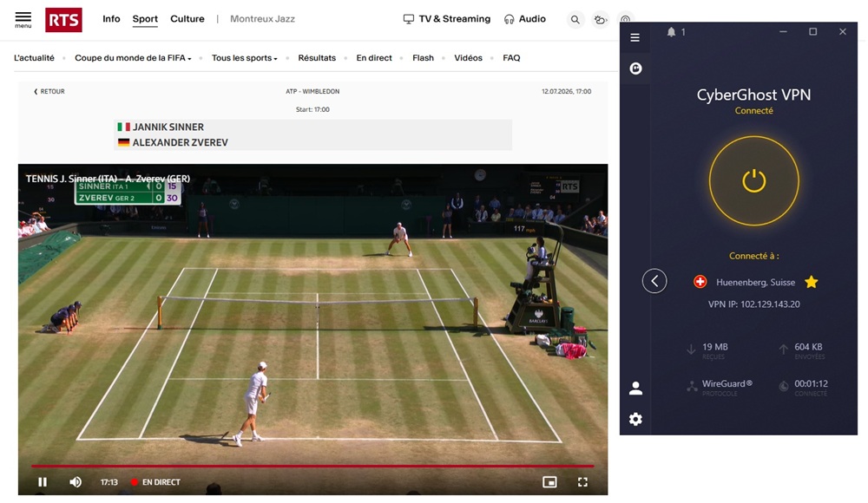This screenshot has height=503, width=868.
Task: Mute the video volume
Action: pos(76,482)
